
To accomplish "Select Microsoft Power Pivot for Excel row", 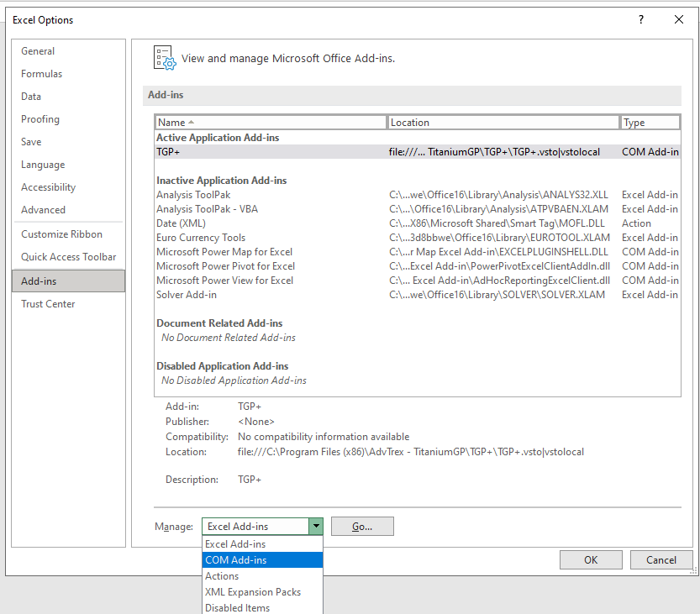I will (418, 266).
